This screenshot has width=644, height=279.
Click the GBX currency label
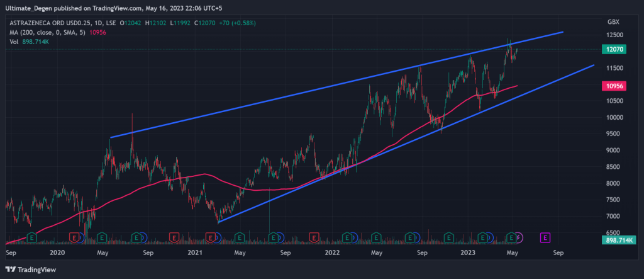[x=613, y=22]
